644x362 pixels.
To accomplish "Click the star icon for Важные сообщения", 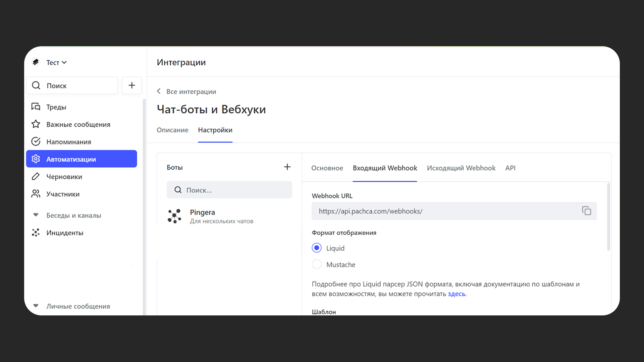I will (x=36, y=124).
